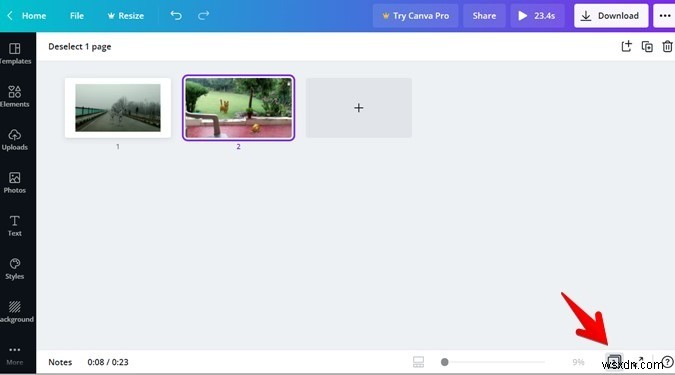The image size is (675, 375).
Task: Open the Resize option
Action: 126,16
